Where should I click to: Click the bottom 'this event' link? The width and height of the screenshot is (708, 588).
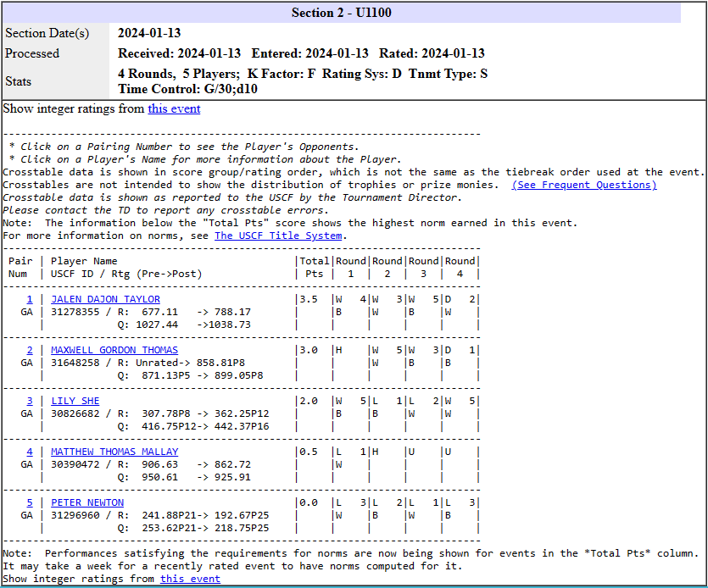pyautogui.click(x=190, y=579)
